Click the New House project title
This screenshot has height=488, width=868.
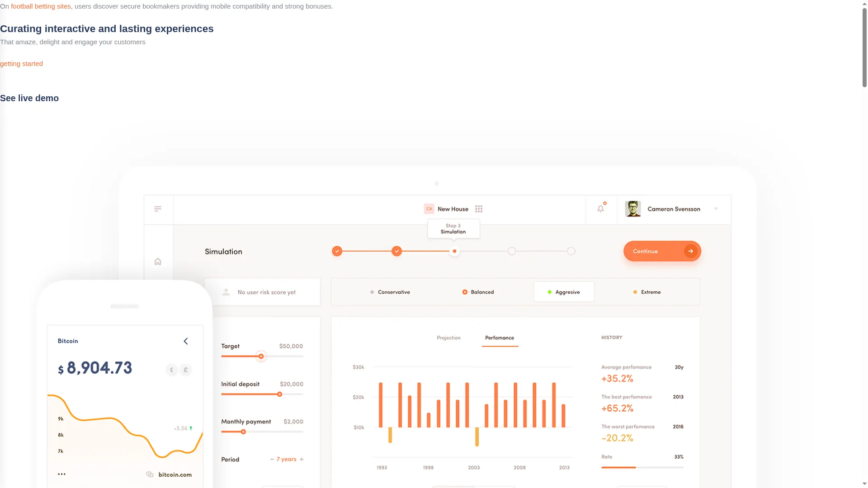point(453,209)
